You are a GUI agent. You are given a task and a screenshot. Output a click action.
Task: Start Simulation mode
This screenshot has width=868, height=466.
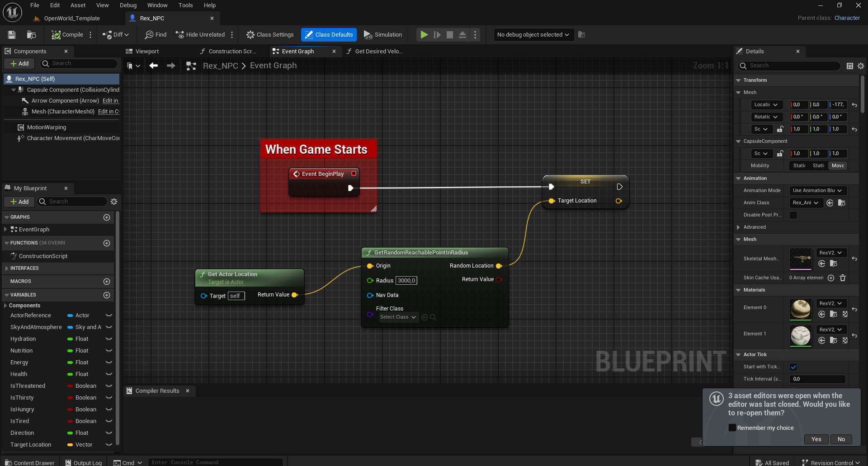coord(383,35)
